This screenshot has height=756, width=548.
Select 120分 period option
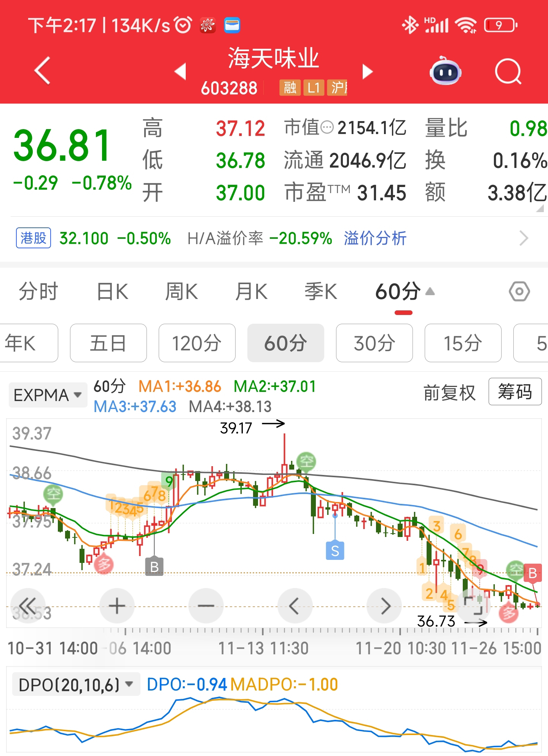tap(197, 343)
